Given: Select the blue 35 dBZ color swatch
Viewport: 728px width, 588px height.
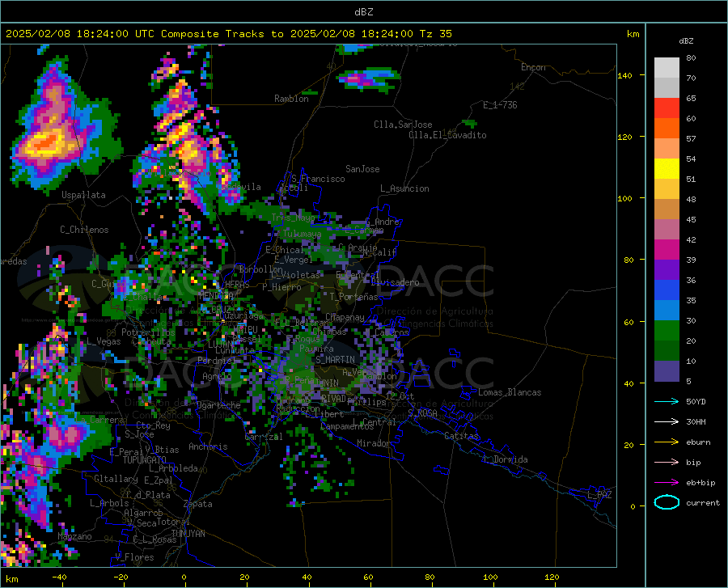Looking at the screenshot, I should 667,290.
